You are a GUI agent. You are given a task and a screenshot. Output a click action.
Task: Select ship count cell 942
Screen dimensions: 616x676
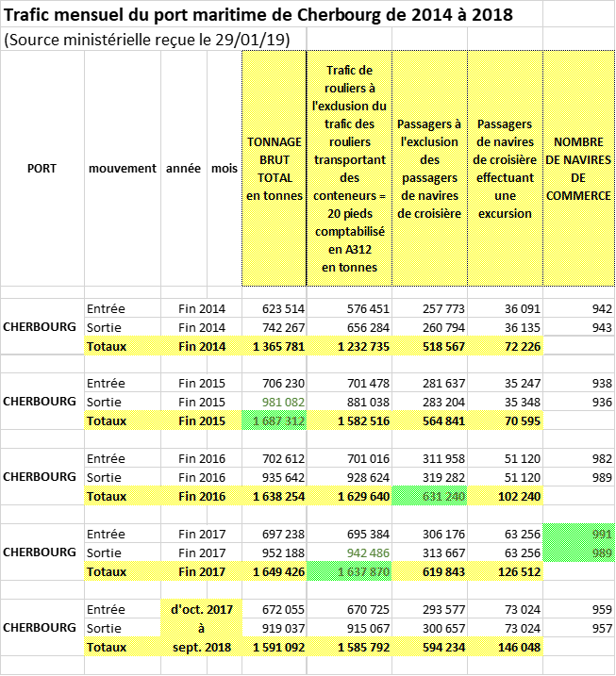click(579, 308)
